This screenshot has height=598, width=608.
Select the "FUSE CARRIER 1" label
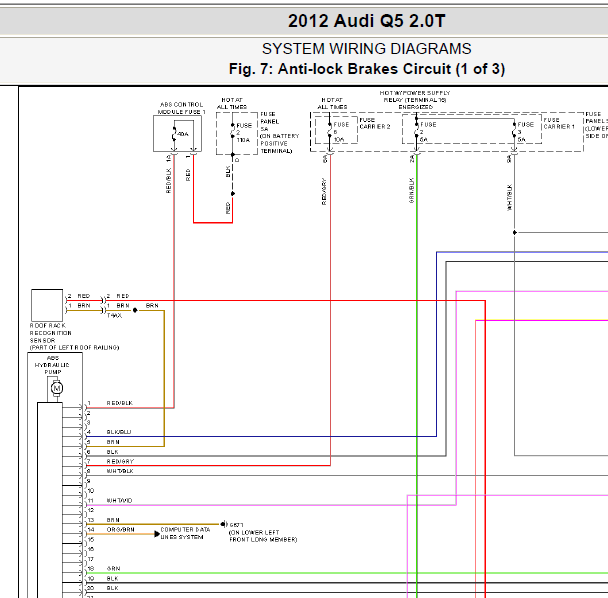coord(559,123)
